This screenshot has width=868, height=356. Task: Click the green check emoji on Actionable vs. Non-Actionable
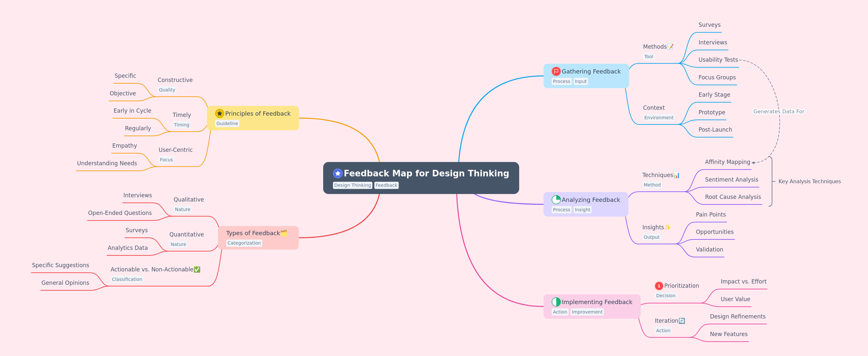(197, 270)
